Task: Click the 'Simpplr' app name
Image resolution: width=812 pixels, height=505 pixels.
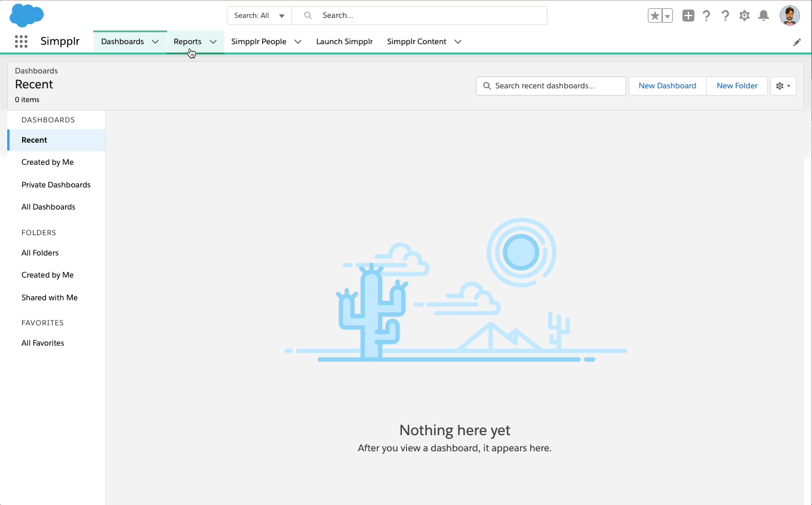Action: point(60,42)
